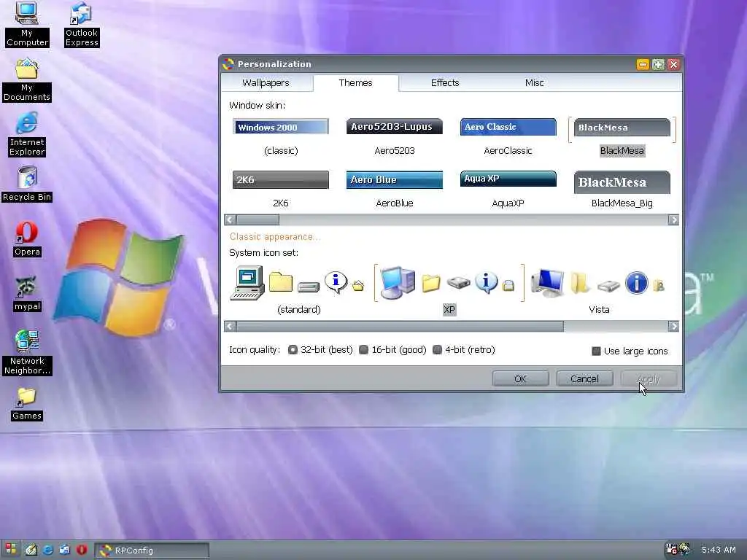Open the Recycle Bin icon
Screen dimensions: 747x560
point(27,184)
